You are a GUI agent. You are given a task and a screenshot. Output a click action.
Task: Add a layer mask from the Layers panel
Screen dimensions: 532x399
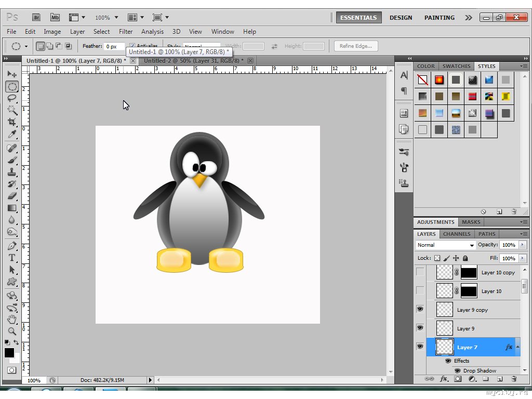458,379
